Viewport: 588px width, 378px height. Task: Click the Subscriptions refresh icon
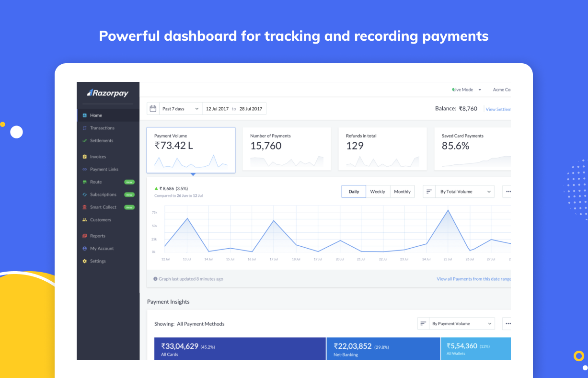pos(84,195)
